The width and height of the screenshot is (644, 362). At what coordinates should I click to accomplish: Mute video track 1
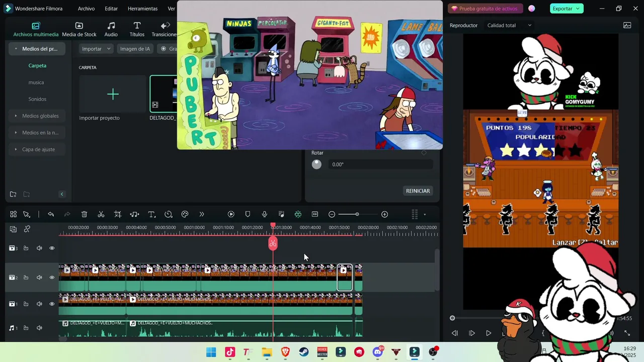pyautogui.click(x=39, y=304)
